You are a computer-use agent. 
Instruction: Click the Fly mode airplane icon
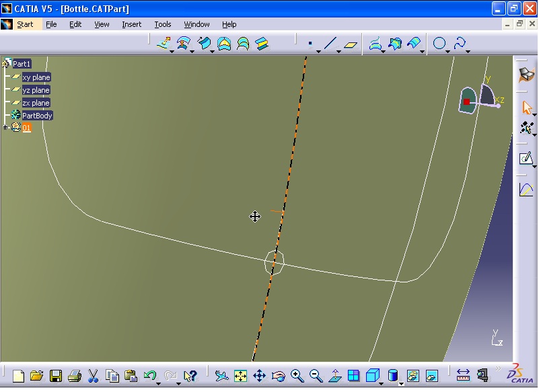[221, 376]
